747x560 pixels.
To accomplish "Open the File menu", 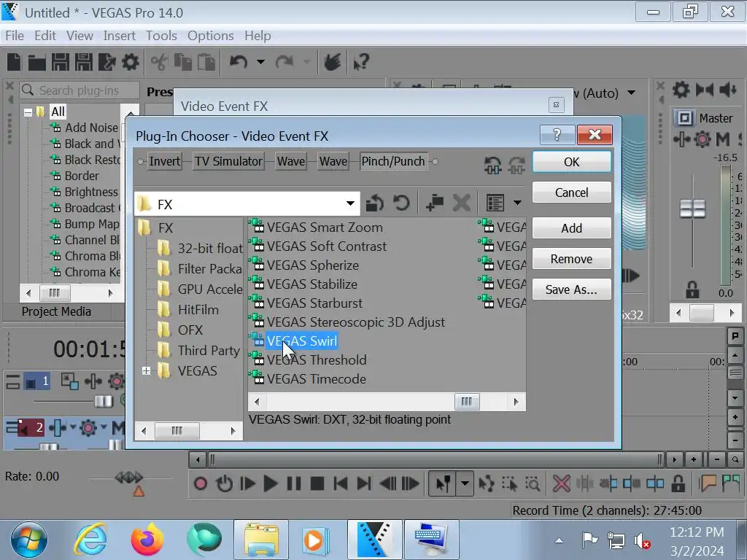I will click(x=15, y=36).
